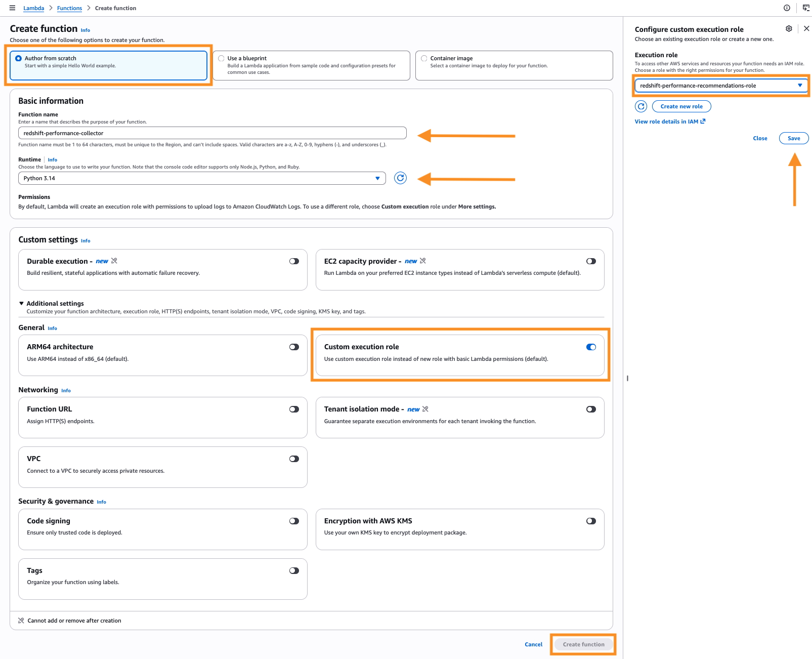Image resolution: width=812 pixels, height=659 pixels.
Task: Click Create new role button
Action: tap(681, 106)
